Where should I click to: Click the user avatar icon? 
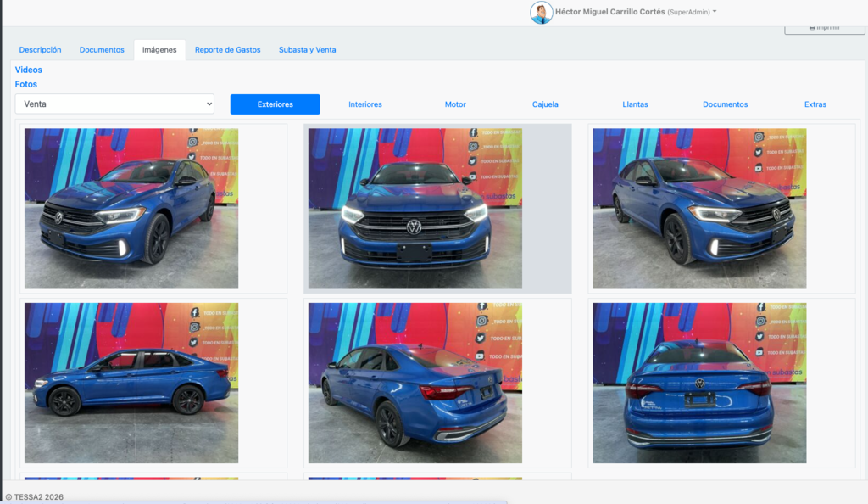click(541, 13)
